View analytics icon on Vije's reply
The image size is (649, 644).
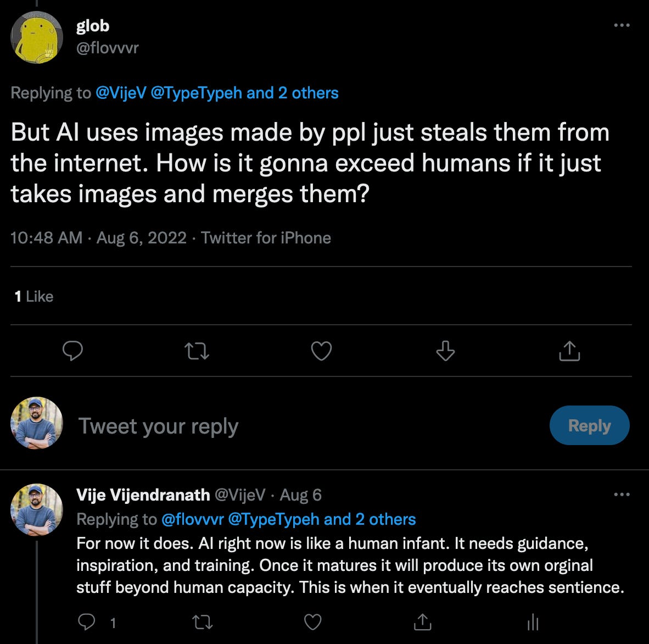pos(533,622)
